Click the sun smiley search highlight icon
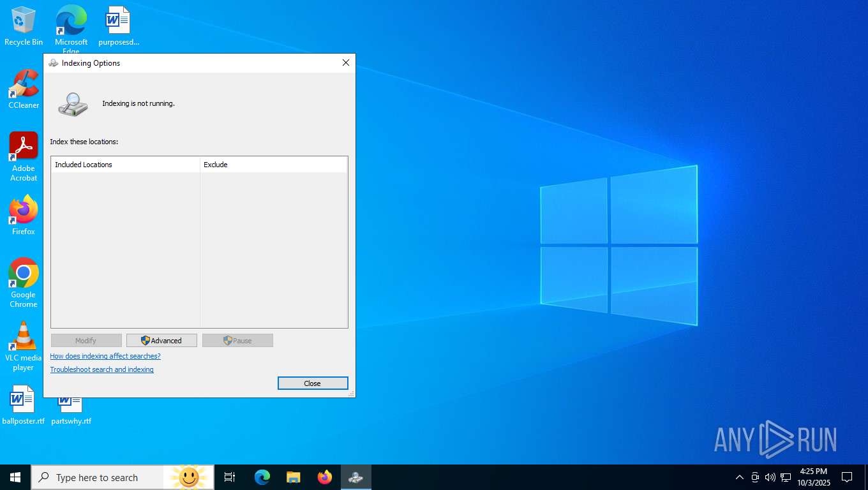This screenshot has height=490, width=868. 188,477
